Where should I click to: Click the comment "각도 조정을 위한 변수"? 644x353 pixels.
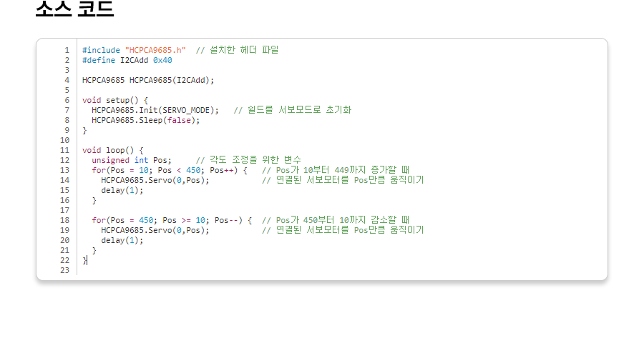coord(248,160)
